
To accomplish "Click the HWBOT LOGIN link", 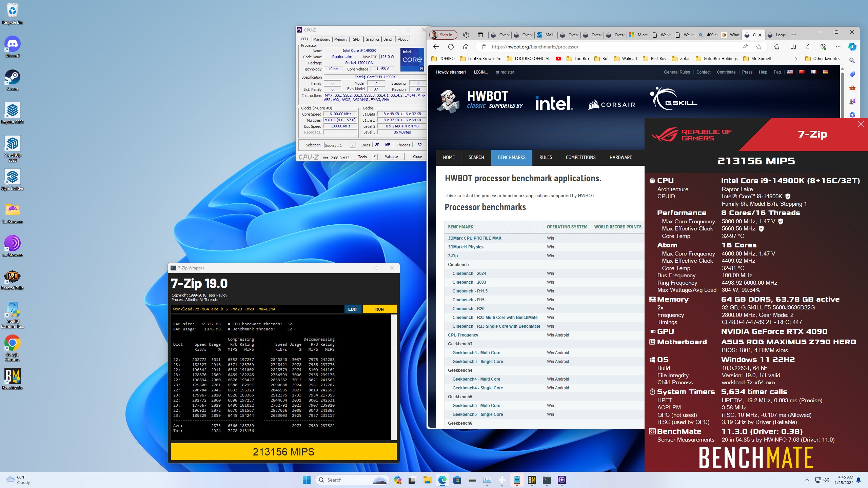I will click(480, 72).
